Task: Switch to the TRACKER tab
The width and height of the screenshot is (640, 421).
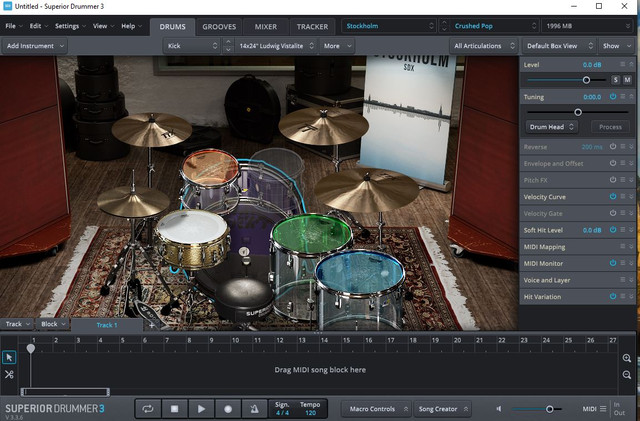Action: coord(312,27)
